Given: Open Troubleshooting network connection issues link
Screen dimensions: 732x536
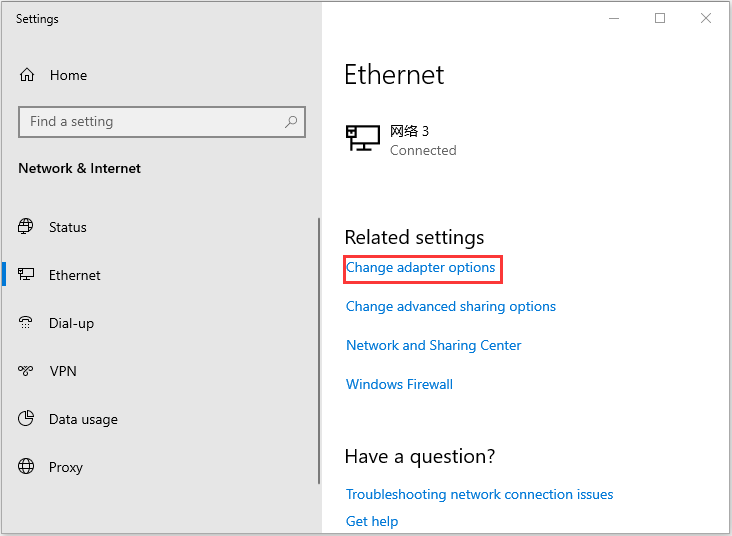Looking at the screenshot, I should (479, 495).
